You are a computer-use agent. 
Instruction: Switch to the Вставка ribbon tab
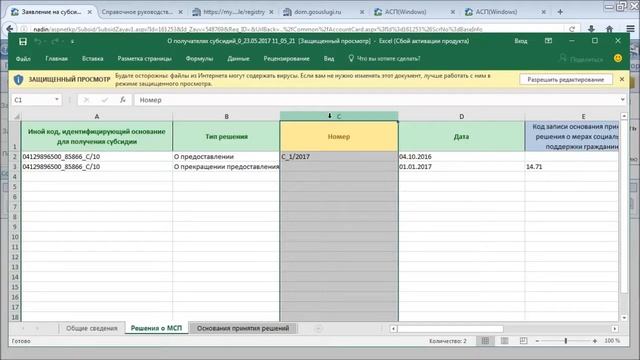pos(93,59)
